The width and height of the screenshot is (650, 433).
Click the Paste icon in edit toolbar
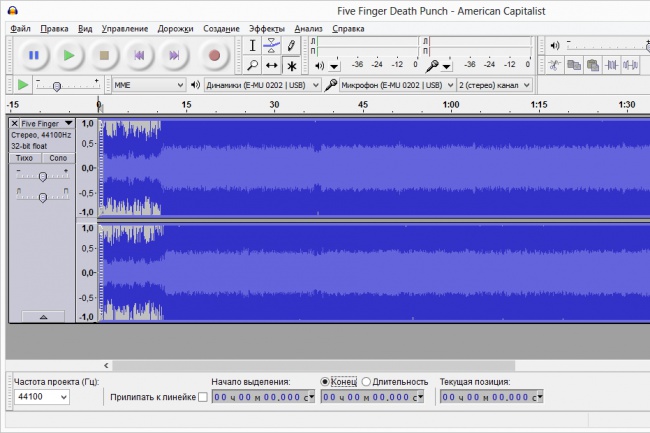pyautogui.click(x=593, y=65)
